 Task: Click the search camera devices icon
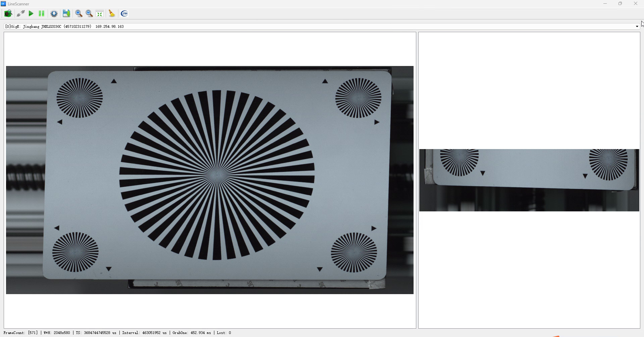8,13
